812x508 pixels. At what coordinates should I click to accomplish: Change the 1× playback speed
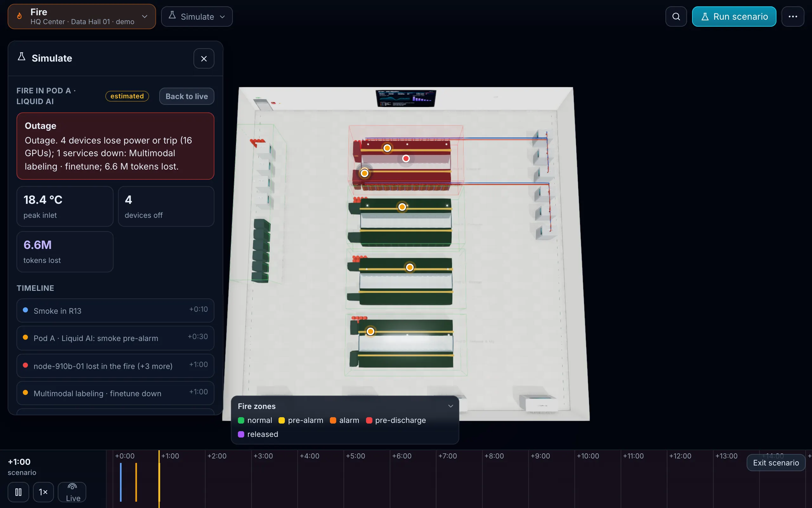(43, 492)
